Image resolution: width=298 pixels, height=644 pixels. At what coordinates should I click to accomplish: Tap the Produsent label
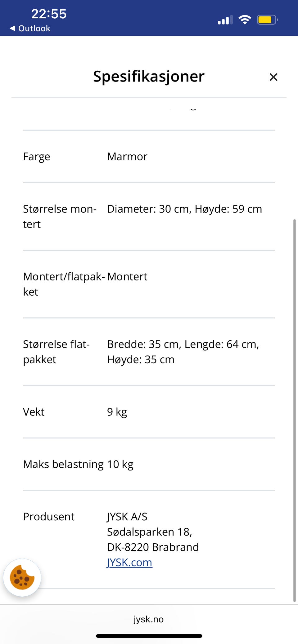click(49, 517)
